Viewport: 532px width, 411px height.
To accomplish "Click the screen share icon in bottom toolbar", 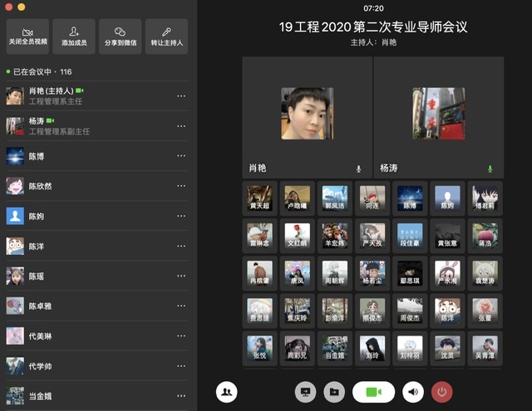I will click(305, 392).
